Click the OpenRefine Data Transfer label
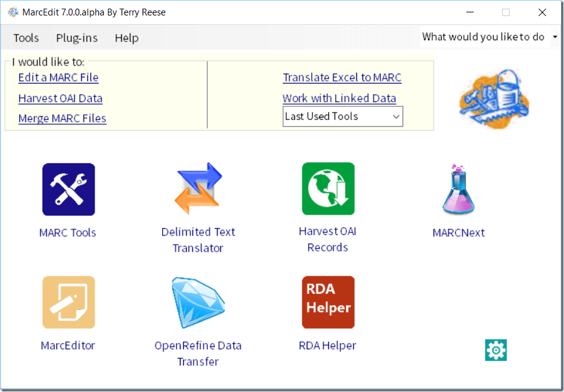The width and height of the screenshot is (564, 392). click(x=198, y=353)
